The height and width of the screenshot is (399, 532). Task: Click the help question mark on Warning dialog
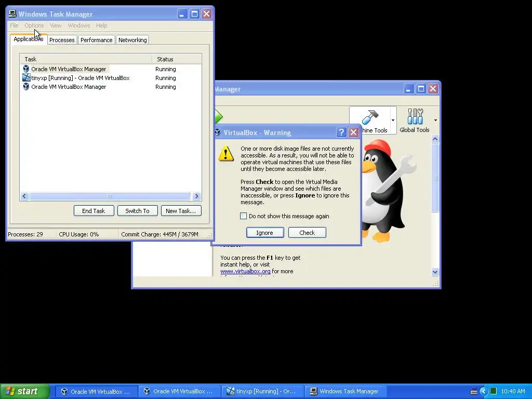(x=341, y=132)
